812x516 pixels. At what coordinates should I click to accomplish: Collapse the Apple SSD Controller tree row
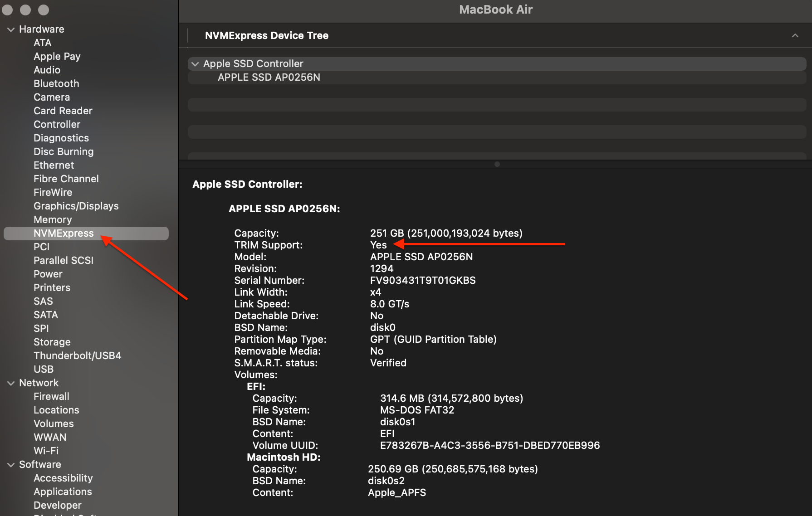195,64
